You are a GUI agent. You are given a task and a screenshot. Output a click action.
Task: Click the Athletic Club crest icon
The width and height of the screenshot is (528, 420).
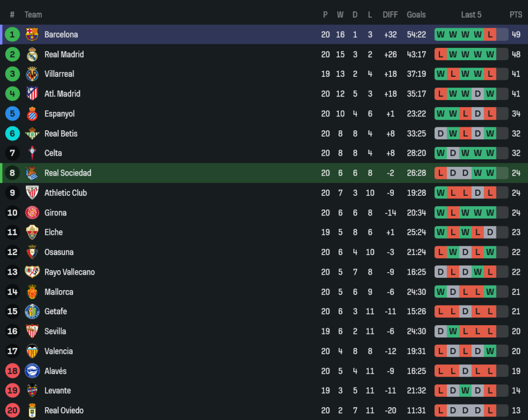(32, 193)
